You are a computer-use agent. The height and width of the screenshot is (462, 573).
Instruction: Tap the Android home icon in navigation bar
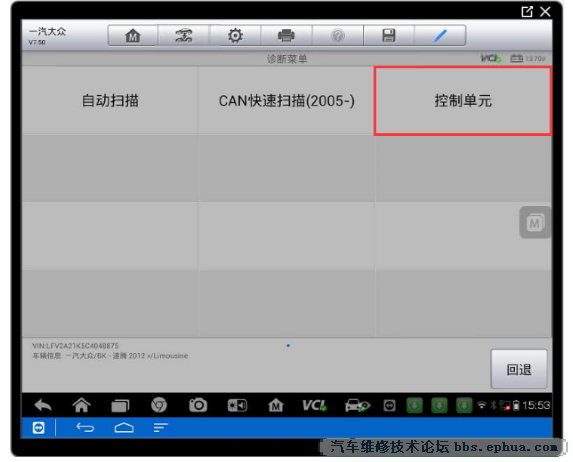(x=81, y=405)
